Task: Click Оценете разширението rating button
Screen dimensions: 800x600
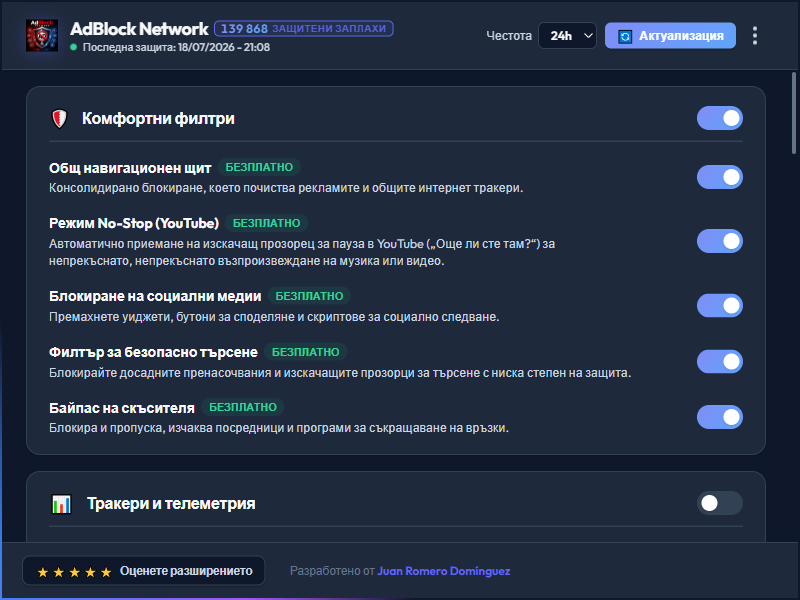Action: 144,571
